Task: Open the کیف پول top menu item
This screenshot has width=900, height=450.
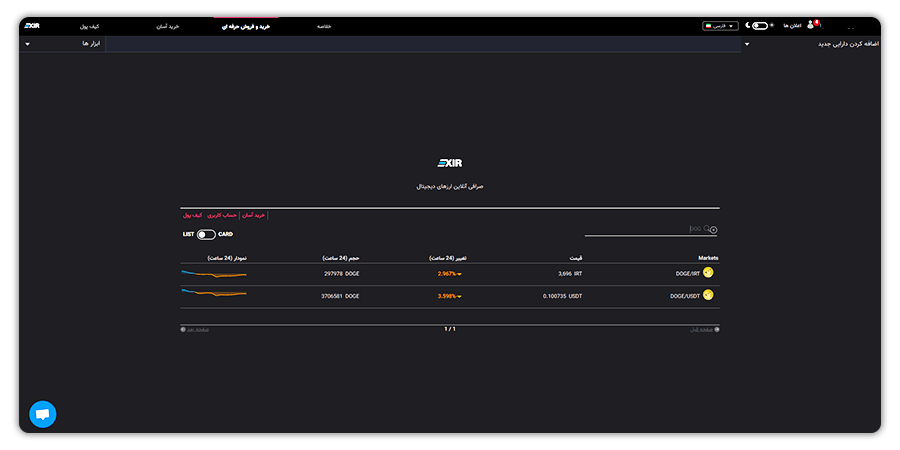Action: pyautogui.click(x=90, y=26)
